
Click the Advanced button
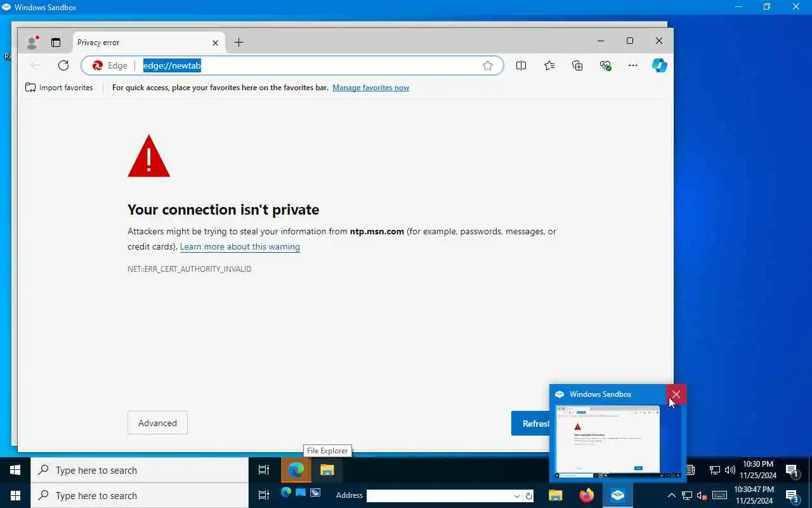point(157,423)
